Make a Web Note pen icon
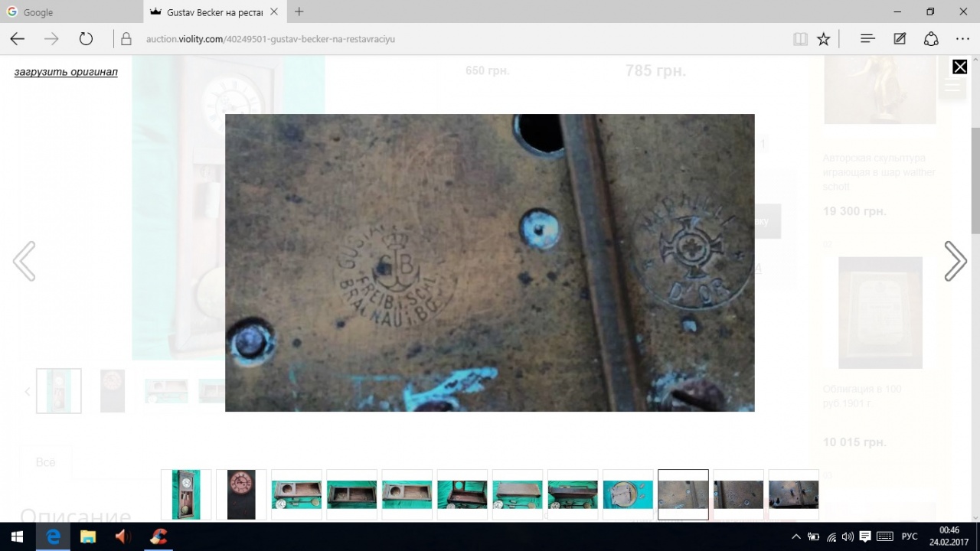Screen dimensions: 980x551 [900, 39]
